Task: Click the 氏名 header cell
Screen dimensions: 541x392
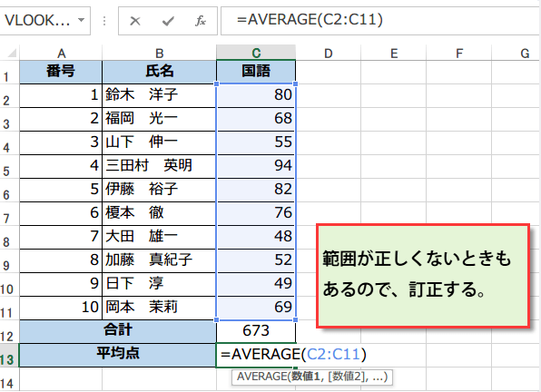Action: tap(159, 72)
